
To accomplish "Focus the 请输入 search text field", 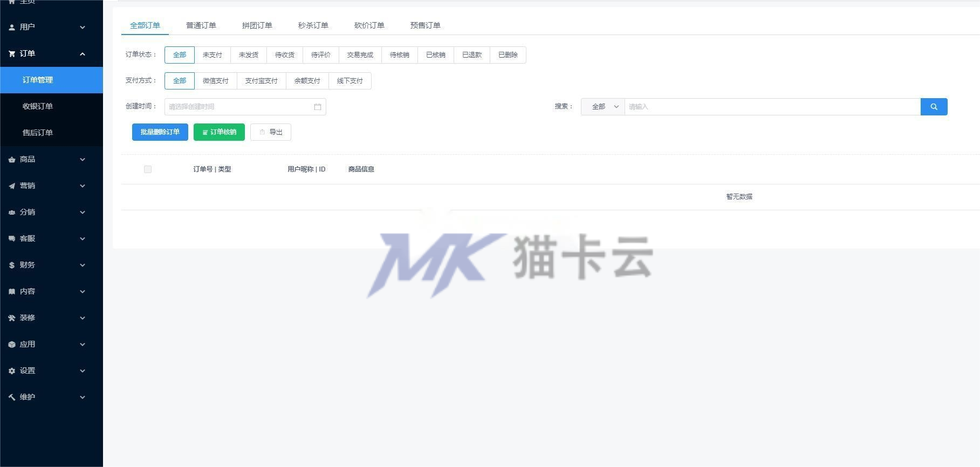I will point(772,107).
